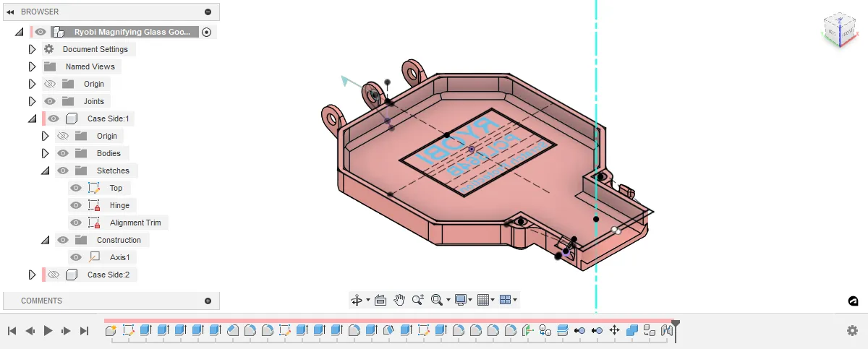Click the green split feature in timeline

528,330
